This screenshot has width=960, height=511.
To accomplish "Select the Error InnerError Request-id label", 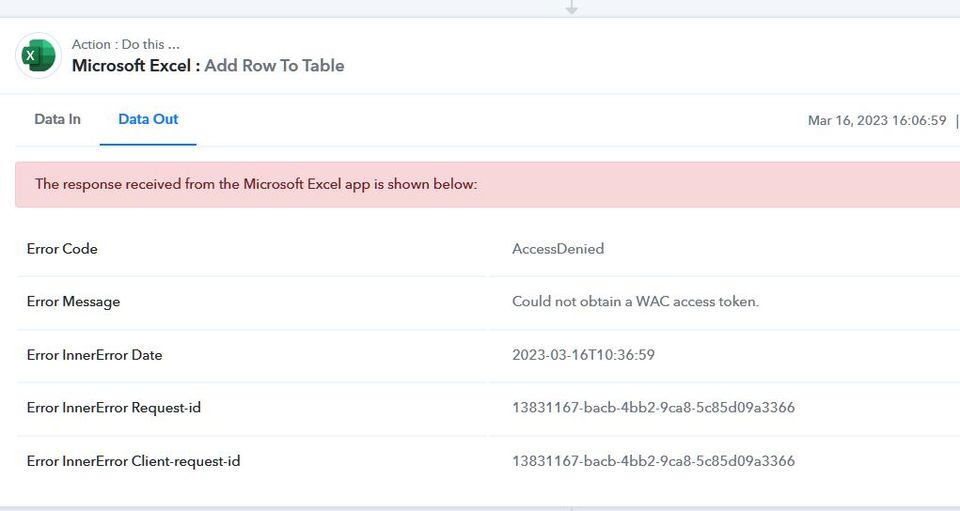I will click(114, 408).
